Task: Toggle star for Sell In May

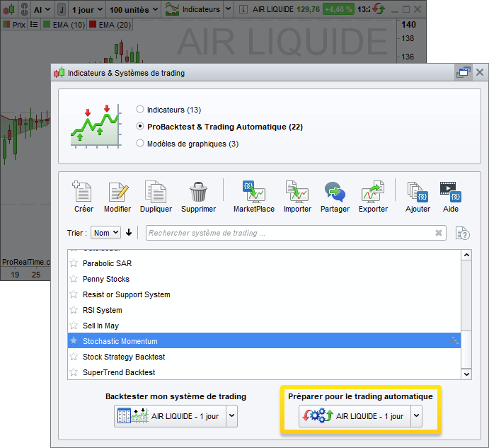Action: pos(74,326)
